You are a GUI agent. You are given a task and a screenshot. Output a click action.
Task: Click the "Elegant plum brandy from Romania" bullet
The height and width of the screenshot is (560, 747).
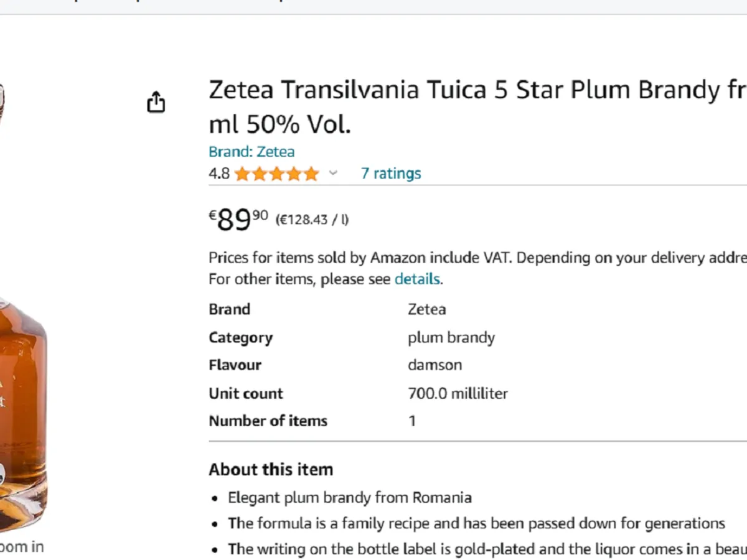[x=349, y=498]
